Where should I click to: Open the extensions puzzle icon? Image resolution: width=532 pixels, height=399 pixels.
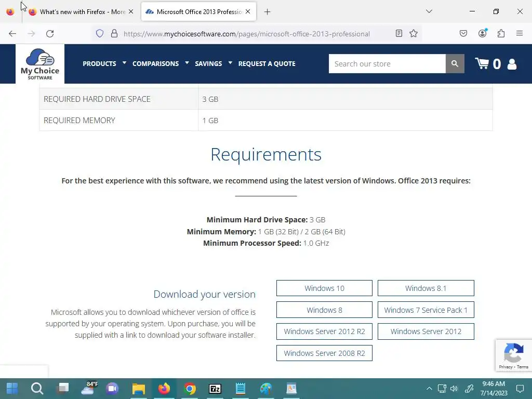pyautogui.click(x=501, y=33)
